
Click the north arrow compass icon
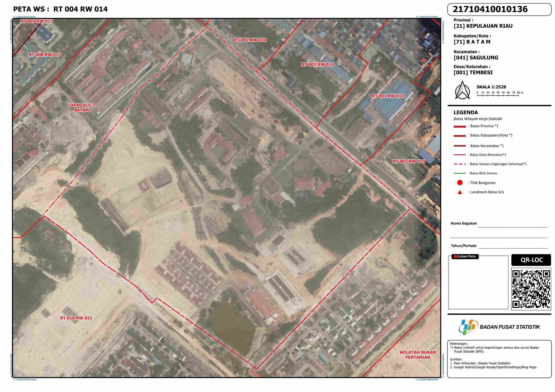coord(462,91)
